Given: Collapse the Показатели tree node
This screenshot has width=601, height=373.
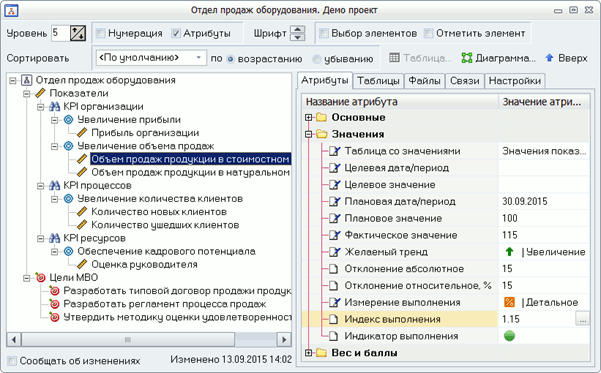Looking at the screenshot, I should pyautogui.click(x=26, y=94).
